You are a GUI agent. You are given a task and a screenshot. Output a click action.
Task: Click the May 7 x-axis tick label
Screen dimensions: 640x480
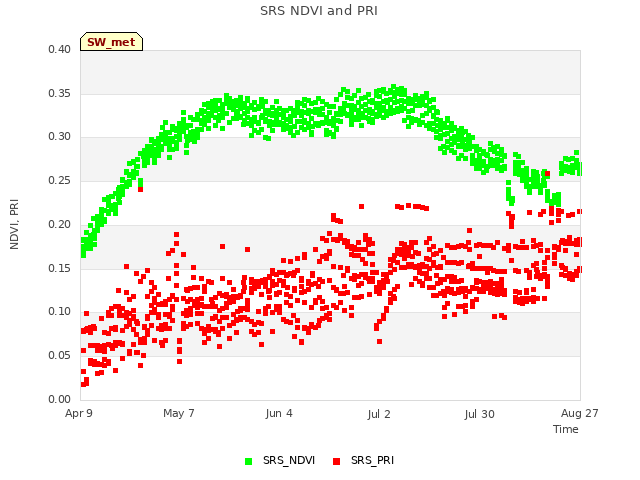(x=179, y=413)
